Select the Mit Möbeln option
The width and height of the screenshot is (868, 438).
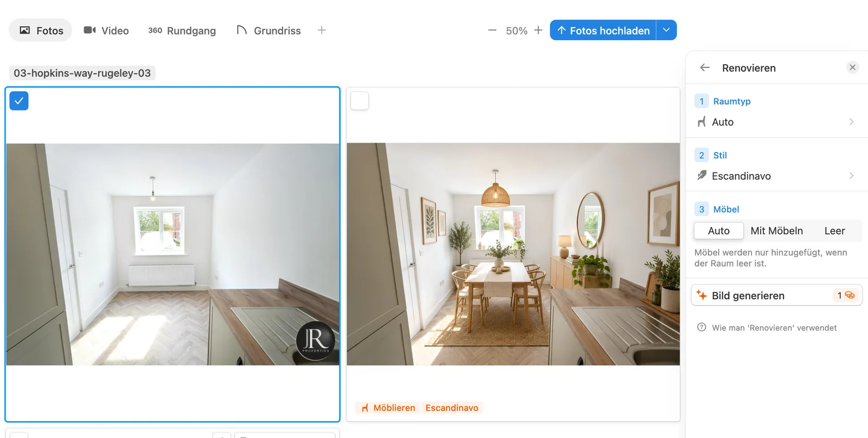[776, 231]
